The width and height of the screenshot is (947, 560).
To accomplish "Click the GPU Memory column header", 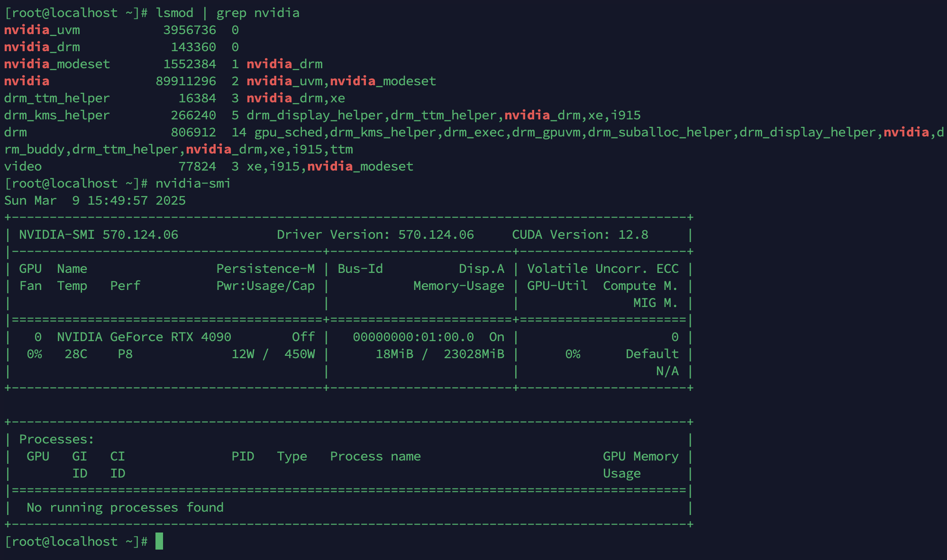I will coord(641,456).
